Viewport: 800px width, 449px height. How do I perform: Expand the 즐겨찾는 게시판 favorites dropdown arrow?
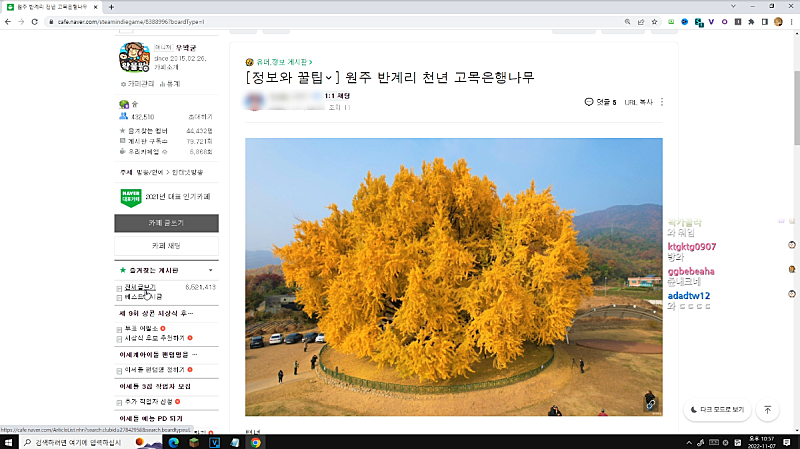point(210,271)
